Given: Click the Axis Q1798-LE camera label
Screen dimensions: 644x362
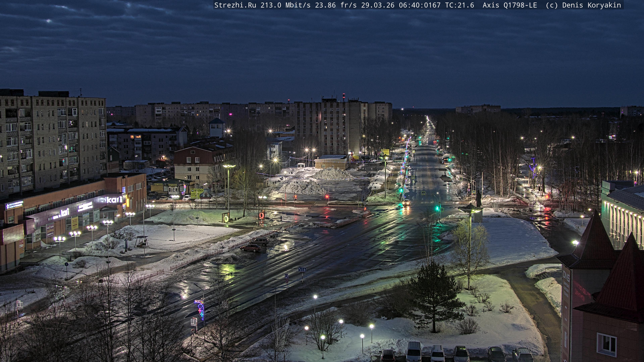Looking at the screenshot, I should coord(509,5).
